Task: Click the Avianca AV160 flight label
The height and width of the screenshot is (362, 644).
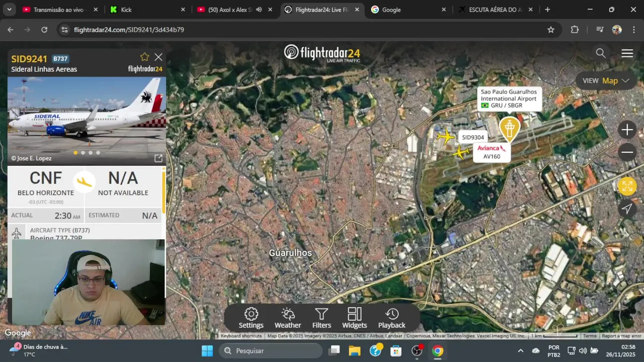Action: 492,152
